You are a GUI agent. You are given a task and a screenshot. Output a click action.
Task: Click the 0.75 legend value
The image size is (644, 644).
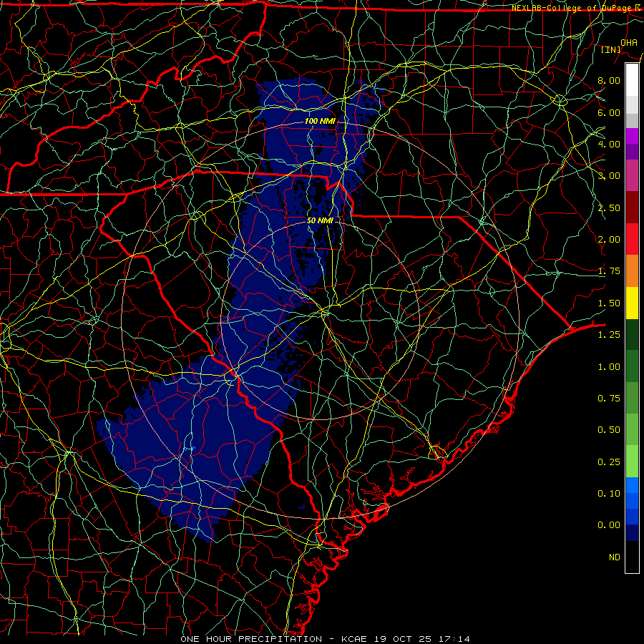609,399
